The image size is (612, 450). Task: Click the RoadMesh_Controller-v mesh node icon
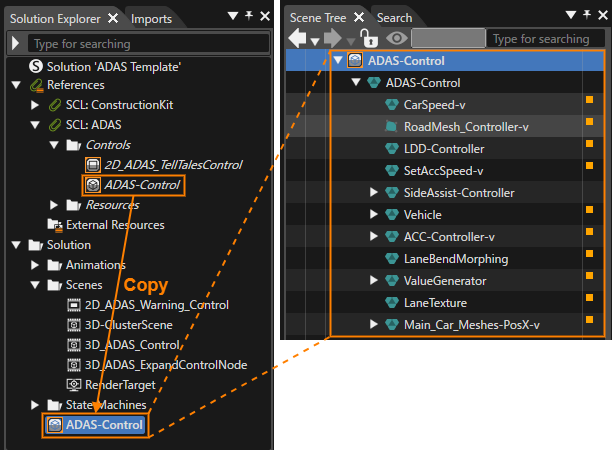pos(391,126)
